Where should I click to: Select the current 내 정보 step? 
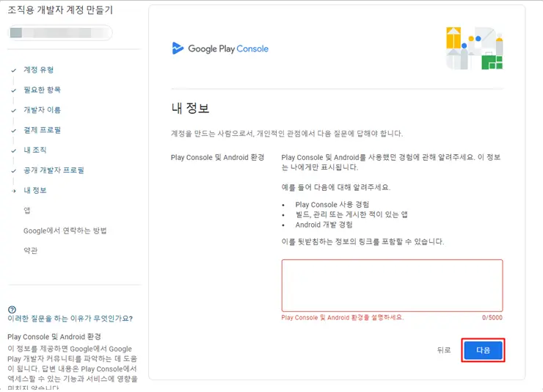34,190
